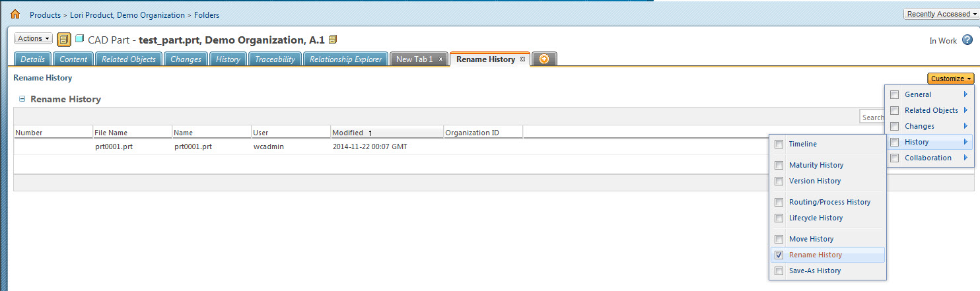
Task: Switch to the Changes tab
Action: pyautogui.click(x=186, y=59)
